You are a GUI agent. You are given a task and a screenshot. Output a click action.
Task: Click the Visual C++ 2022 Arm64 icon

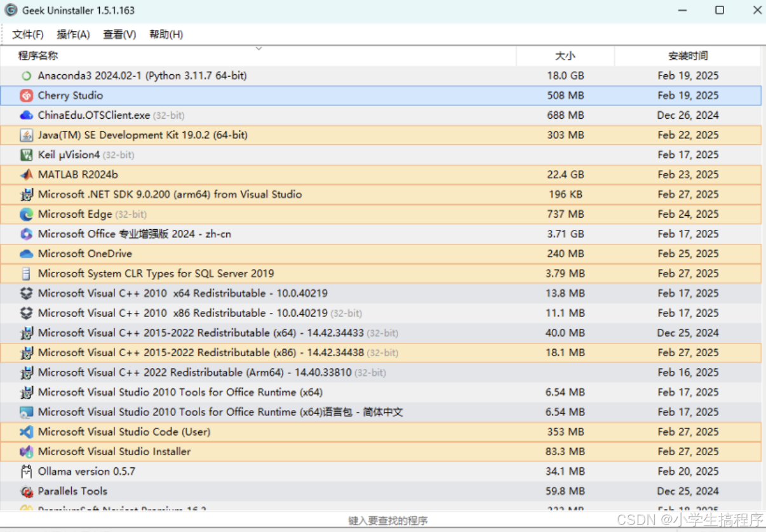[26, 373]
